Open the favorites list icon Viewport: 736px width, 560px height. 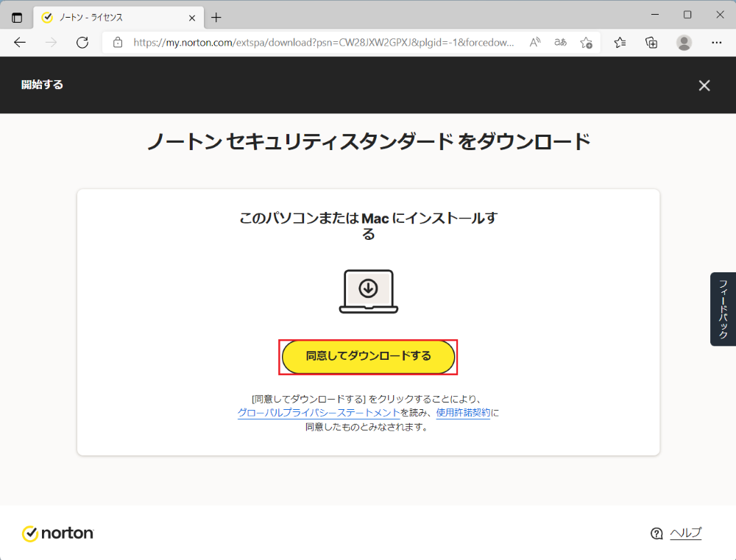click(620, 43)
